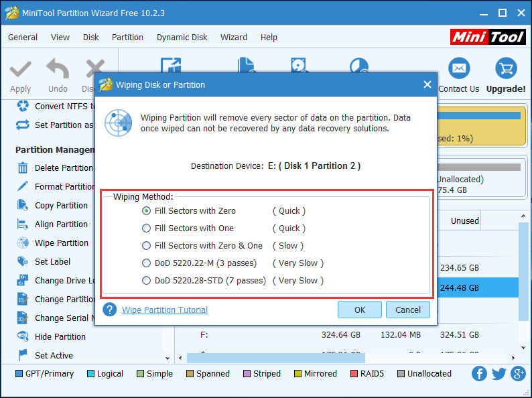
Task: Select DoD 5220.28-STD 7 passes method
Action: click(146, 281)
